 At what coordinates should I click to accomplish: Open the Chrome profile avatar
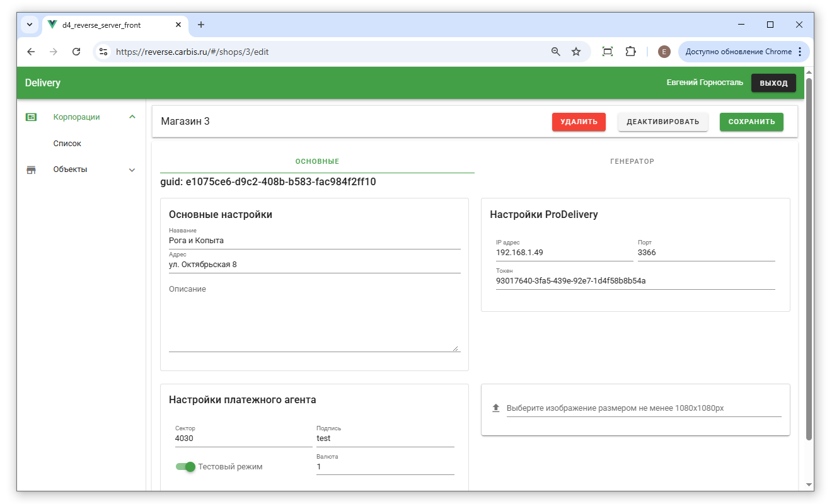[x=664, y=52]
